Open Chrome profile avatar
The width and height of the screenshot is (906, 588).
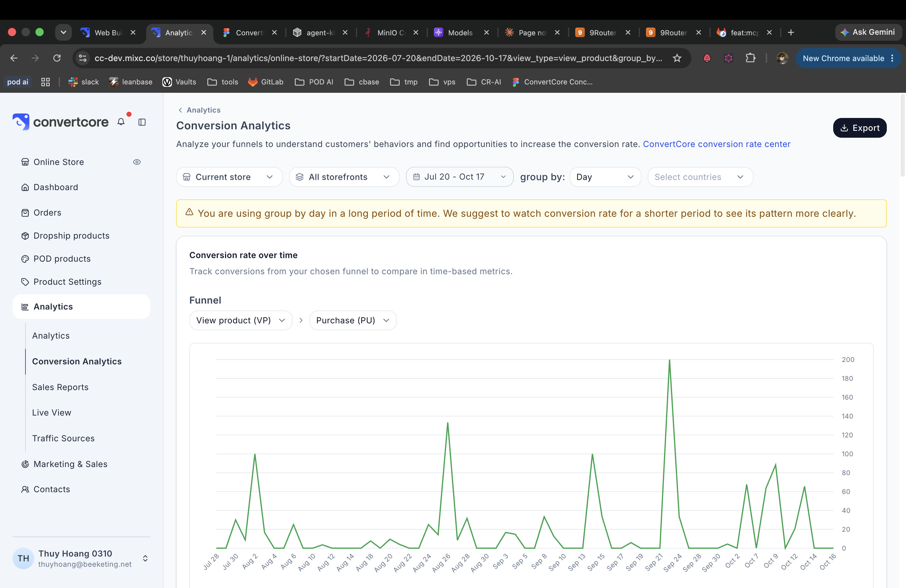coord(782,58)
